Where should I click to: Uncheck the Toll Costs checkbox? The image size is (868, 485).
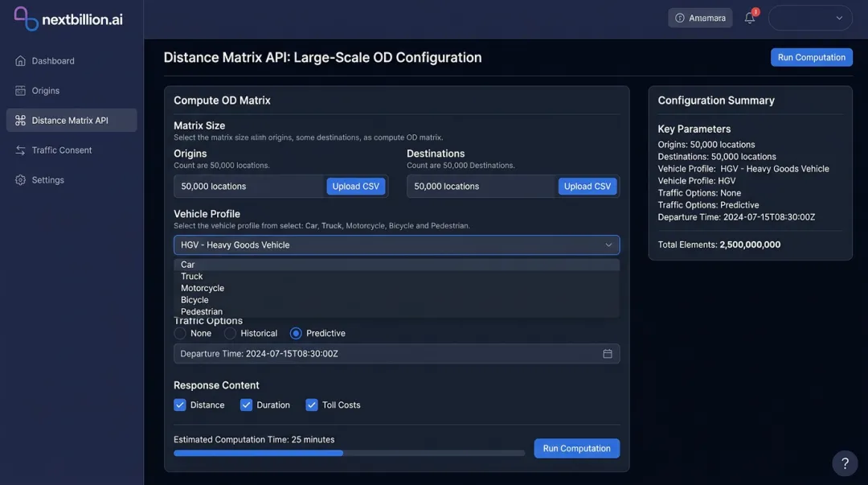tap(312, 405)
